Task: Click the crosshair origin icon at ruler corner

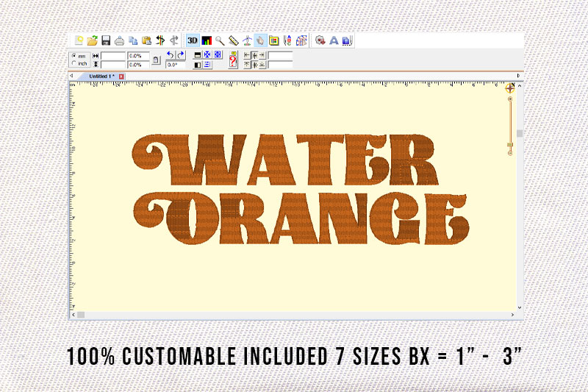Action: 510,88
